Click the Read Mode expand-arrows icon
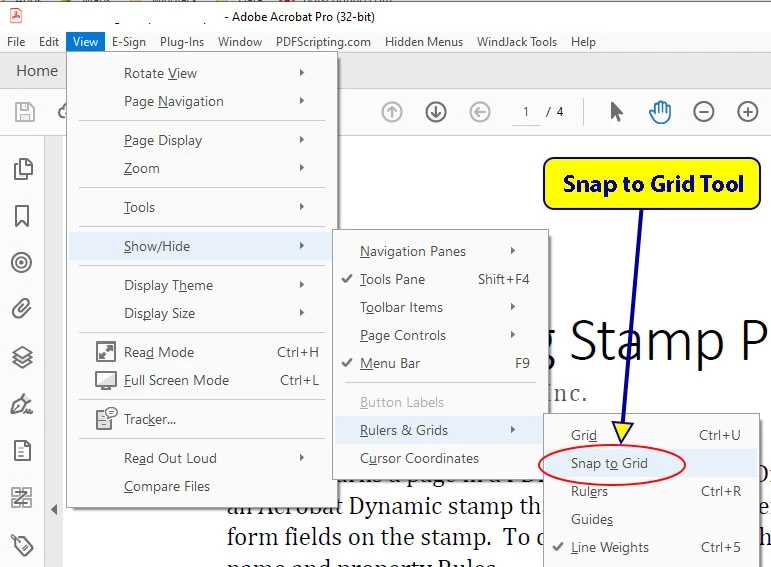771x567 pixels. [x=106, y=352]
